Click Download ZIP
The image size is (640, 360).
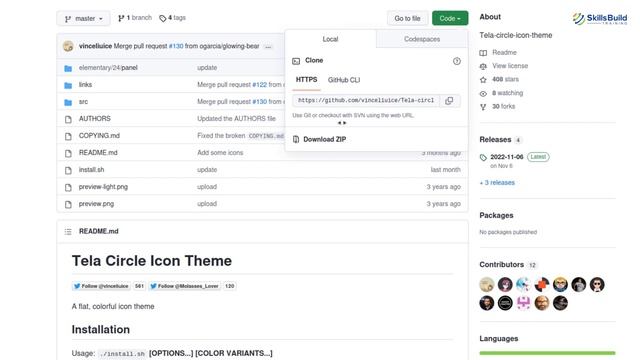pos(324,140)
